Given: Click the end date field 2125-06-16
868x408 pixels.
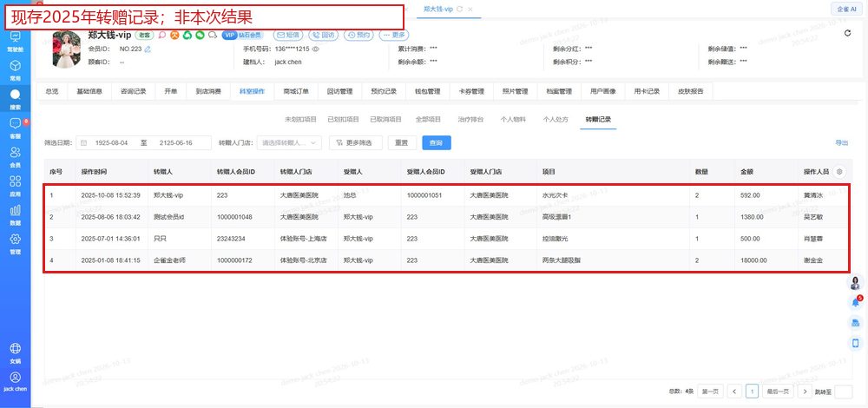Looking at the screenshot, I should (175, 143).
